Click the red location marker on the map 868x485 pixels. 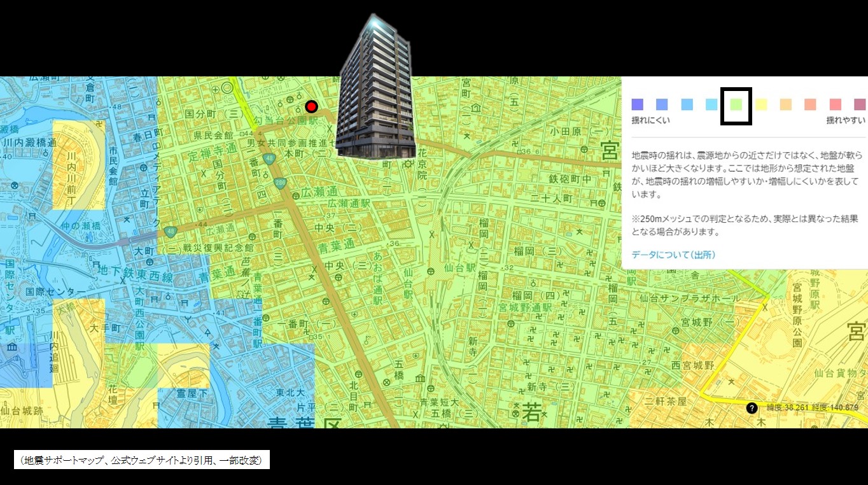click(x=311, y=107)
